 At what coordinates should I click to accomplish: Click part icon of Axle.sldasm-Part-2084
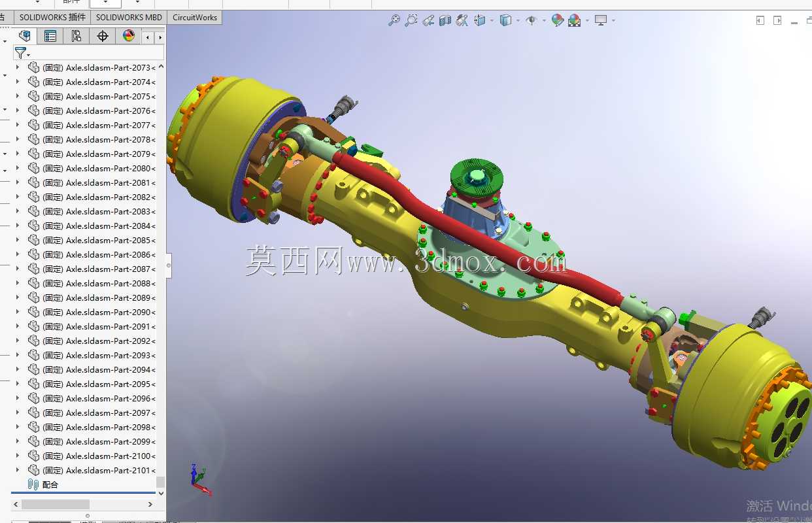pos(34,226)
